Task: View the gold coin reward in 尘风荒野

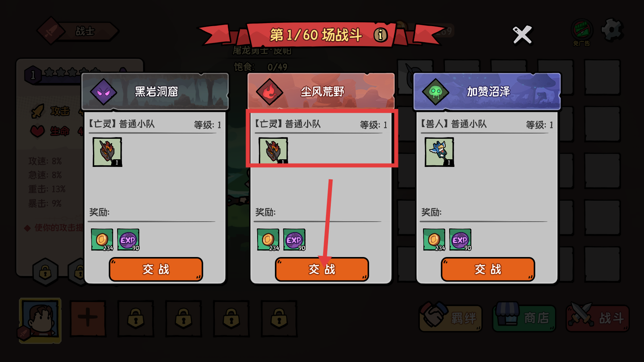Action: coord(268,240)
